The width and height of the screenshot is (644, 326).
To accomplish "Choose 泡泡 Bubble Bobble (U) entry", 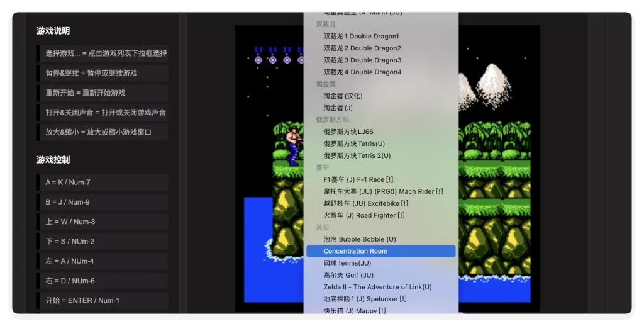I will click(359, 240).
